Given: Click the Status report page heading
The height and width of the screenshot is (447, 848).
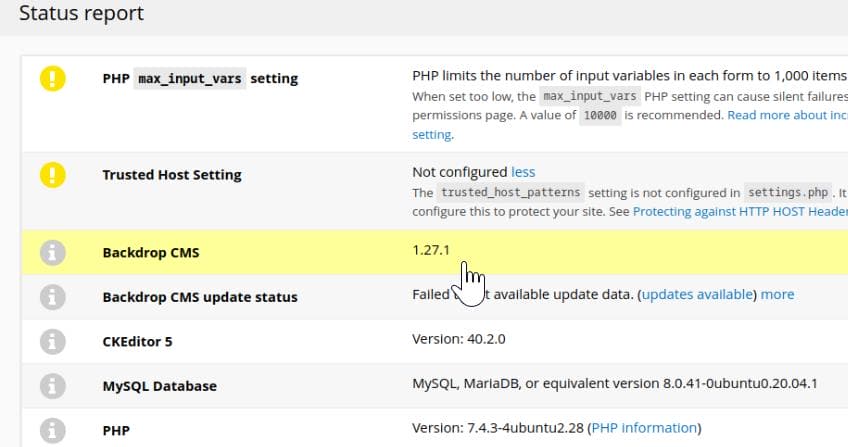Looking at the screenshot, I should pos(81,13).
